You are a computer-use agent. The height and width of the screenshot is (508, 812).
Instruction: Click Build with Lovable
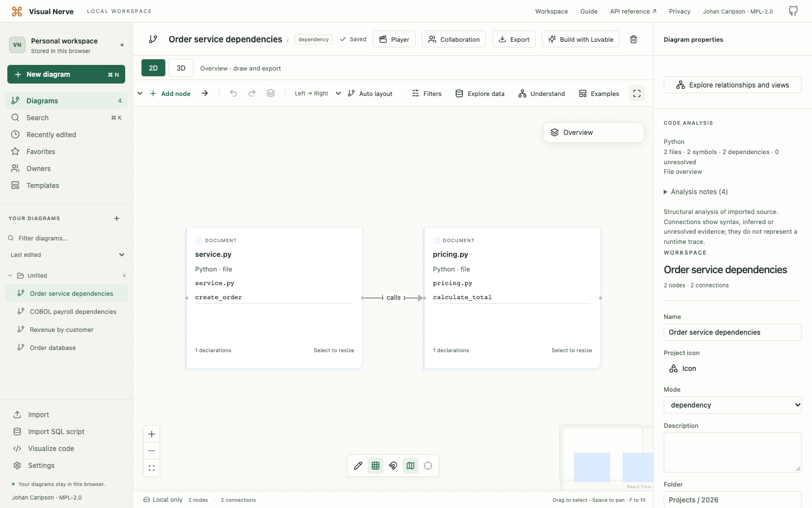click(x=581, y=40)
